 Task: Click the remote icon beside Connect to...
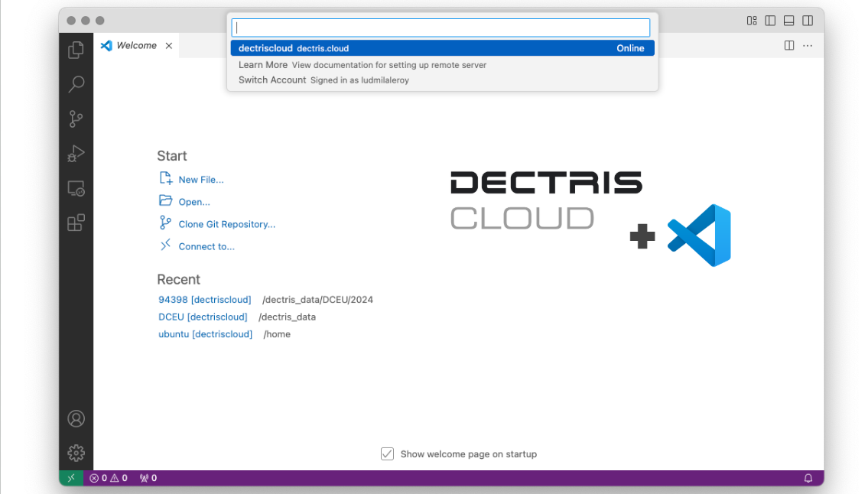tap(165, 245)
